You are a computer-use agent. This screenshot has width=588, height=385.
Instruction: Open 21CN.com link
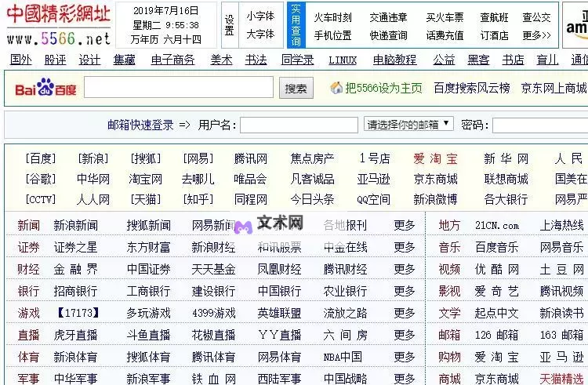tap(497, 225)
